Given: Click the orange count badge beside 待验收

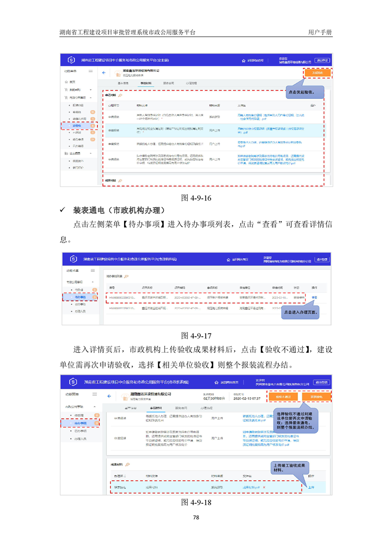Looking at the screenshot, I should tap(93, 126).
